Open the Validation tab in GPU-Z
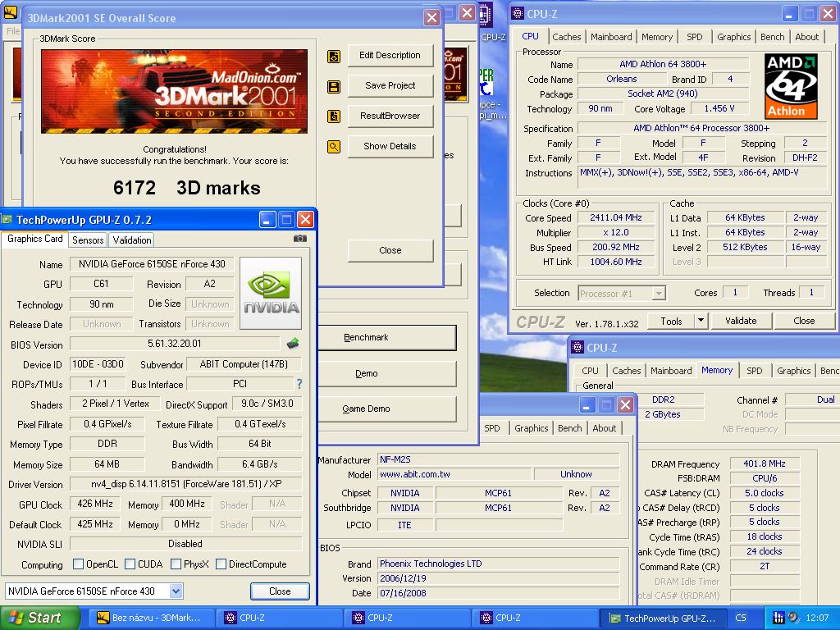 pyautogui.click(x=132, y=240)
